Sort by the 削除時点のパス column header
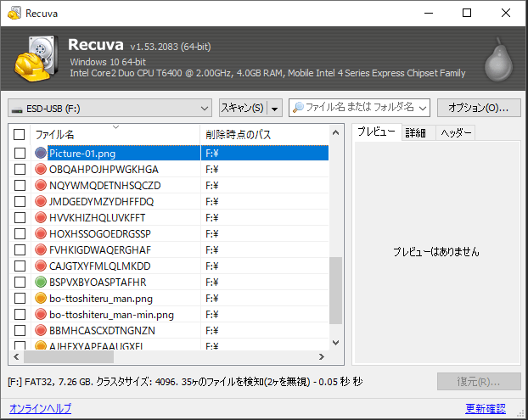This screenshot has width=528, height=420. click(x=264, y=135)
